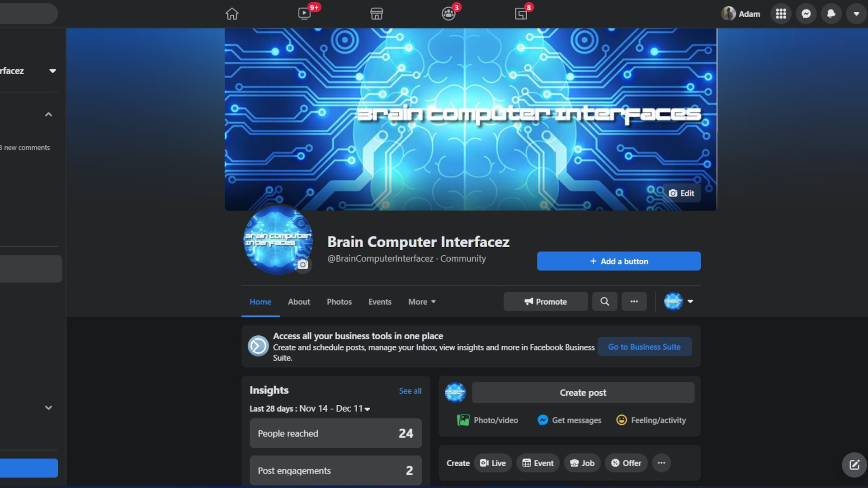Go to Facebook Home feed icon

pos(232,14)
